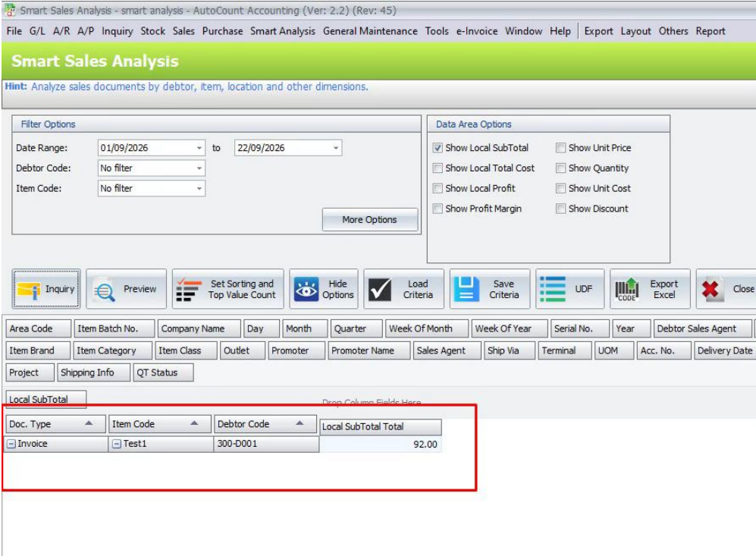756x556 pixels.
Task: Open the UDF list icon
Action: click(553, 289)
